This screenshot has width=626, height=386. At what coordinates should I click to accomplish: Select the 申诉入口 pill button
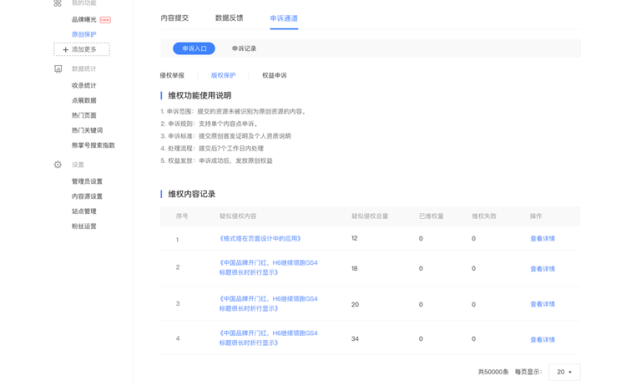tap(194, 48)
